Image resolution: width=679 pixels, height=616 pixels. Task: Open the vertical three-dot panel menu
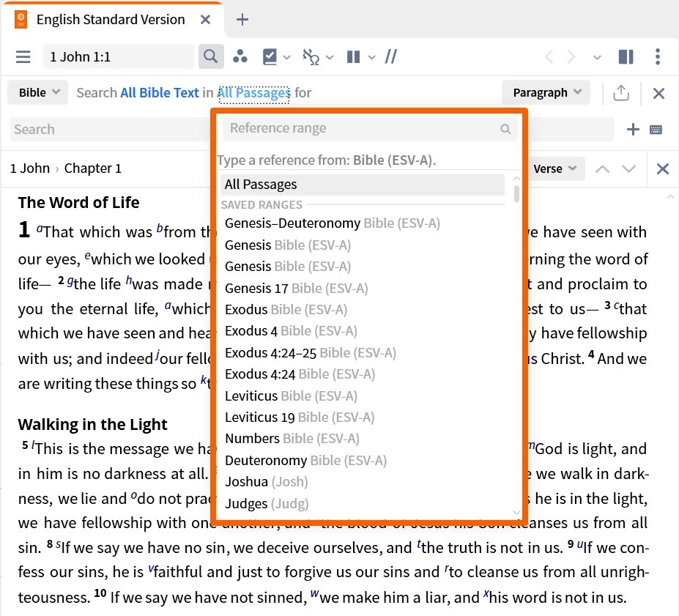pyautogui.click(x=658, y=56)
